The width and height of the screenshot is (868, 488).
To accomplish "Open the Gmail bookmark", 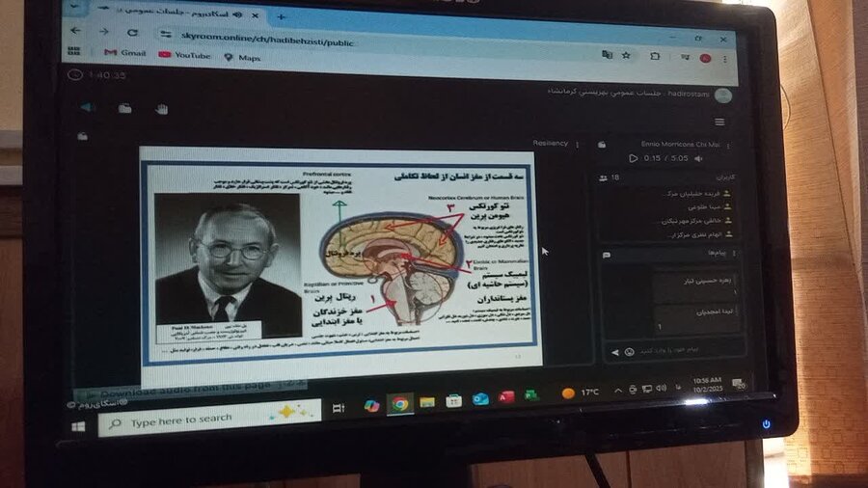I will click(125, 53).
